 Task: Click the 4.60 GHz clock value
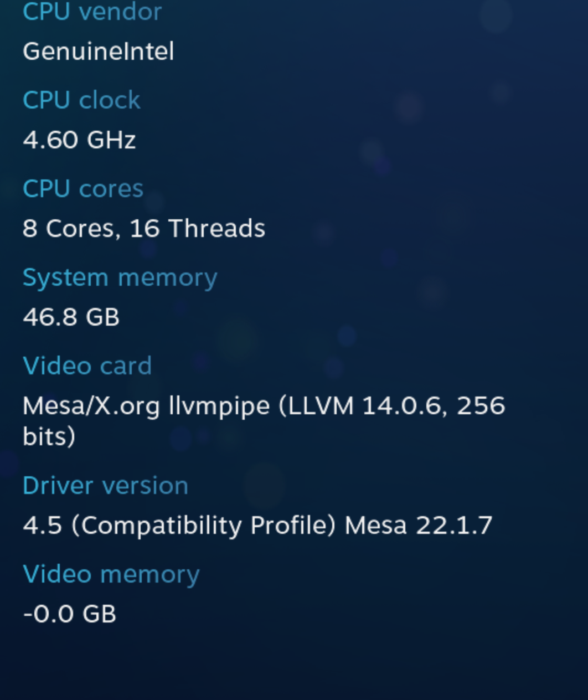click(x=79, y=140)
